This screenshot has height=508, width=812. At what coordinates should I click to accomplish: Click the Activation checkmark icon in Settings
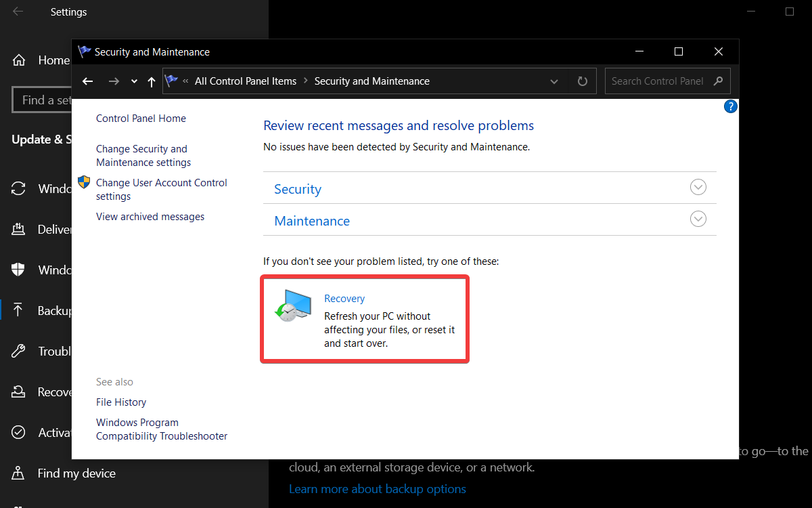click(19, 432)
